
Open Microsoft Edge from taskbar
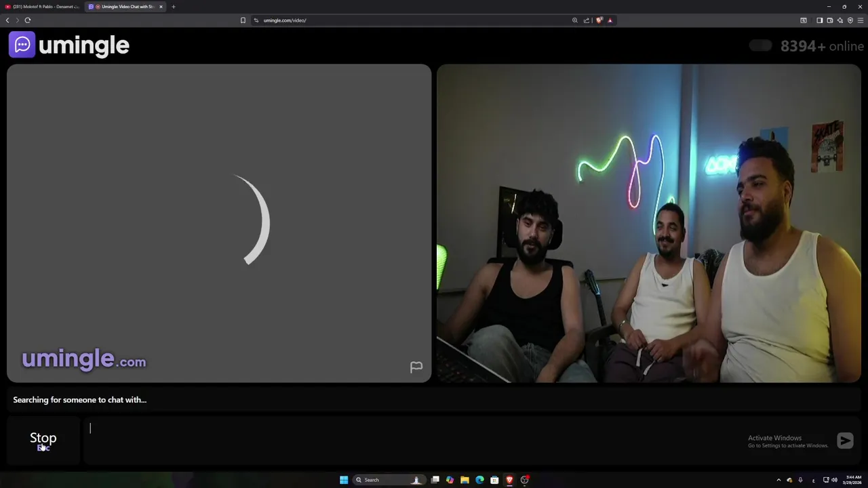479,480
